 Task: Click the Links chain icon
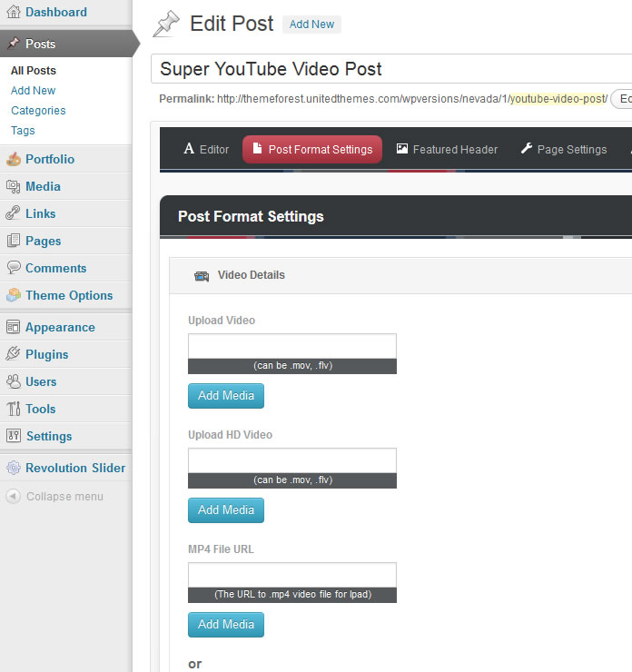pos(13,214)
